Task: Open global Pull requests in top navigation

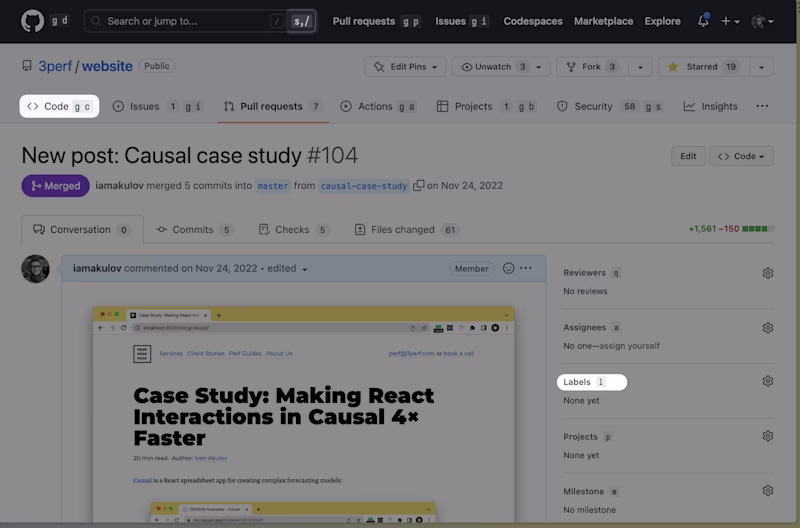Action: coord(364,21)
